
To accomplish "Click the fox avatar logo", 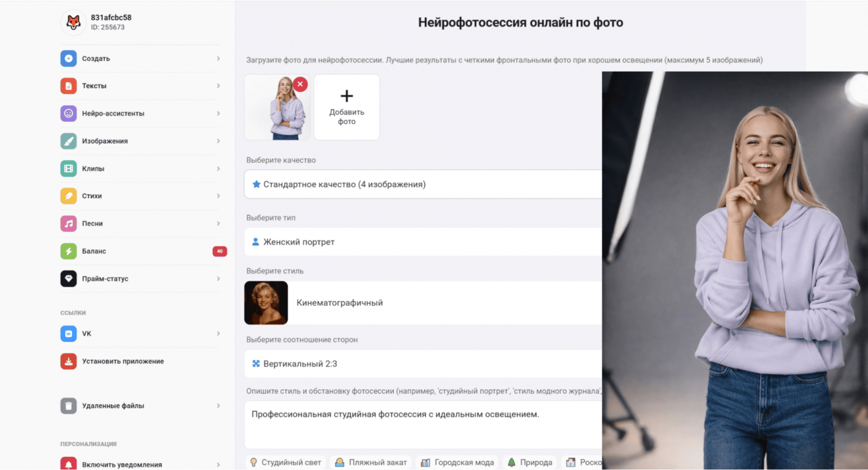I will point(73,22).
